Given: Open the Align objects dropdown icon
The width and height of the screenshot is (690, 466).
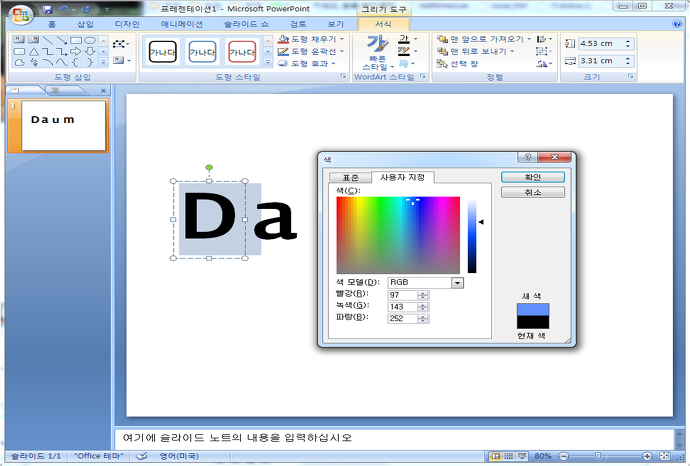Looking at the screenshot, I should pos(544,39).
